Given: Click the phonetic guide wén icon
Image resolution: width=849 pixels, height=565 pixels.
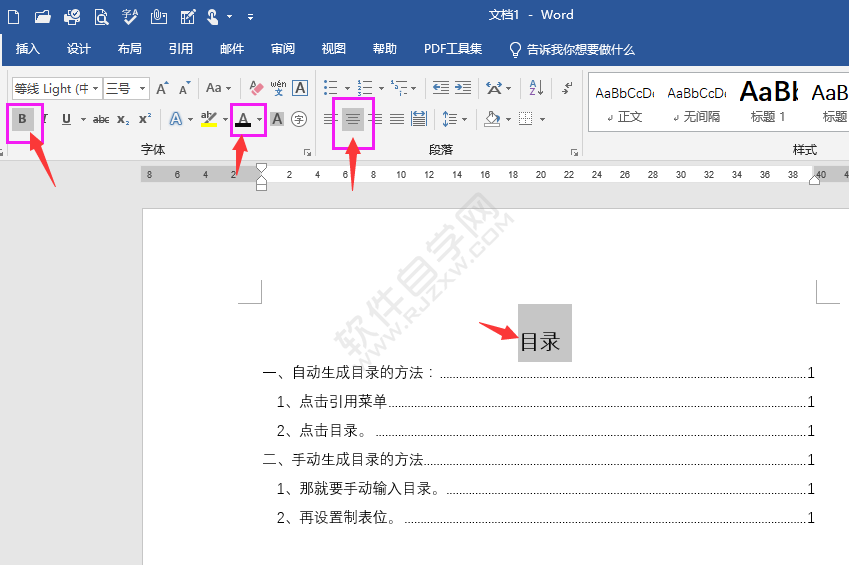Looking at the screenshot, I should click(x=278, y=88).
